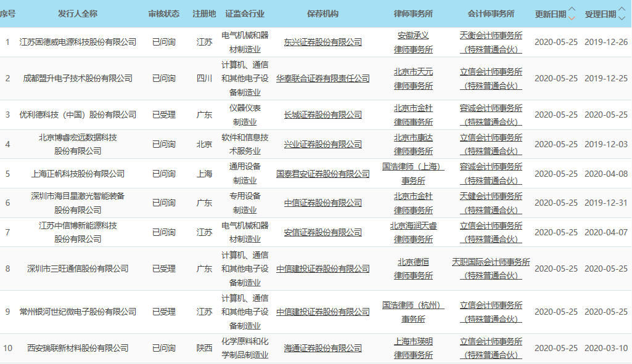This screenshot has width=632, height=364.
Task: Select issuer 深圳市三旺通信股份有限公司
Action: pyautogui.click(x=78, y=269)
